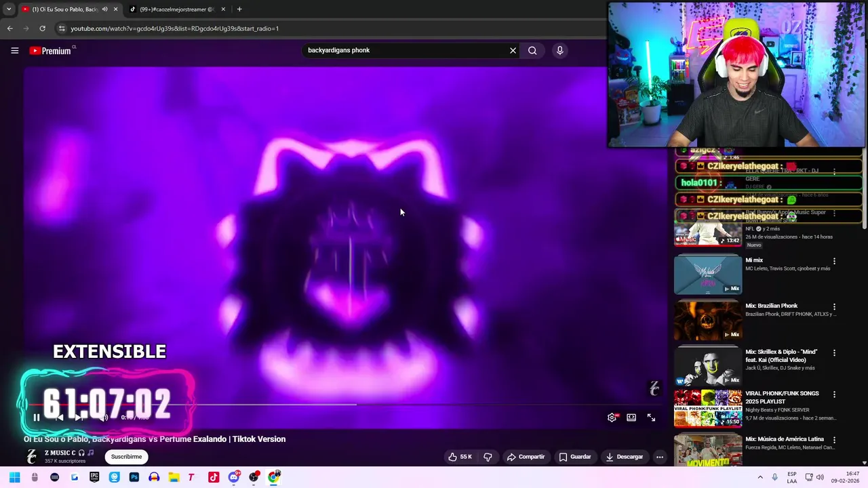Go to YouTube Premium home logo

coord(50,51)
